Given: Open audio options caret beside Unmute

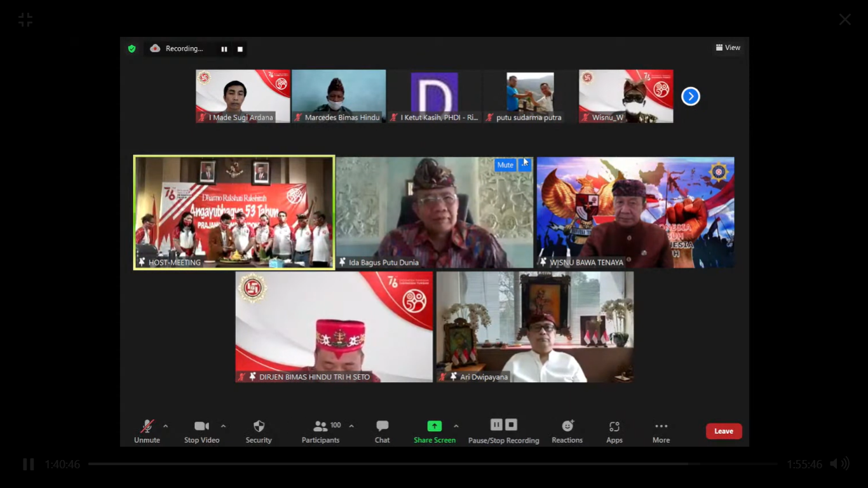Looking at the screenshot, I should tap(166, 426).
